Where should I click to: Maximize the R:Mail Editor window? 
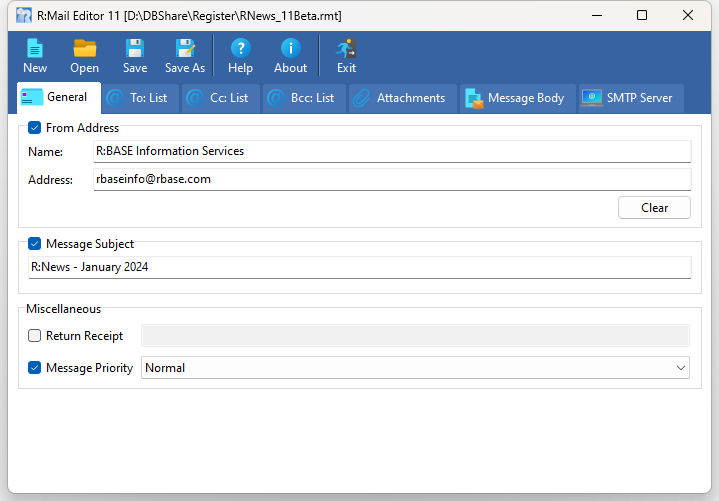click(642, 16)
